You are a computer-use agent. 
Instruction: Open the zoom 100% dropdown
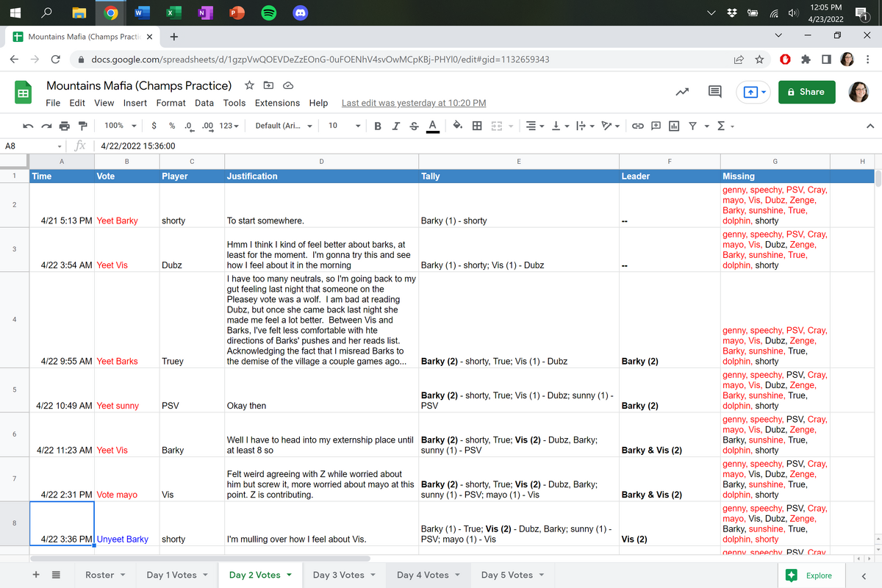119,126
